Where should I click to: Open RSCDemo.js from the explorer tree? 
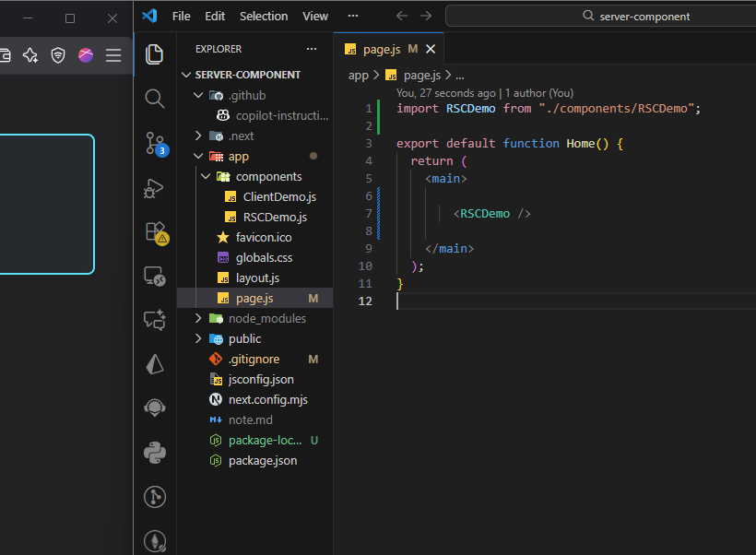[275, 217]
